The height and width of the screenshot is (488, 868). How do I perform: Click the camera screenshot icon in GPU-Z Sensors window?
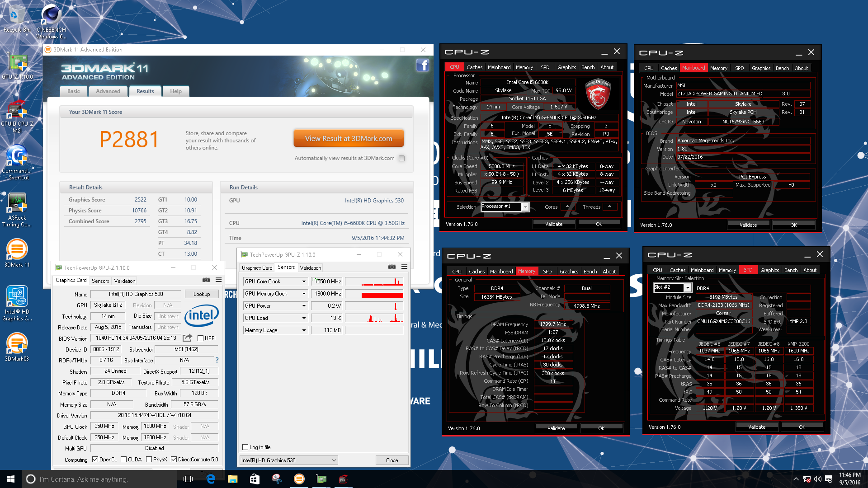[392, 267]
